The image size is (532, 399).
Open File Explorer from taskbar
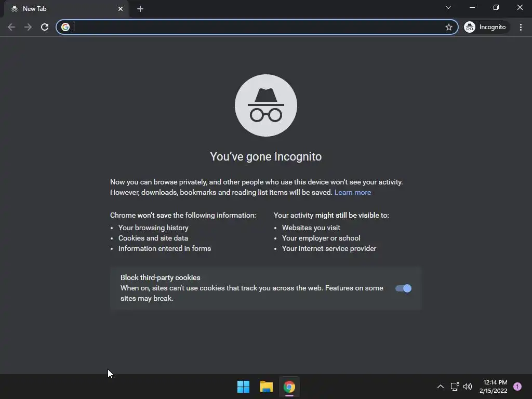pos(267,387)
